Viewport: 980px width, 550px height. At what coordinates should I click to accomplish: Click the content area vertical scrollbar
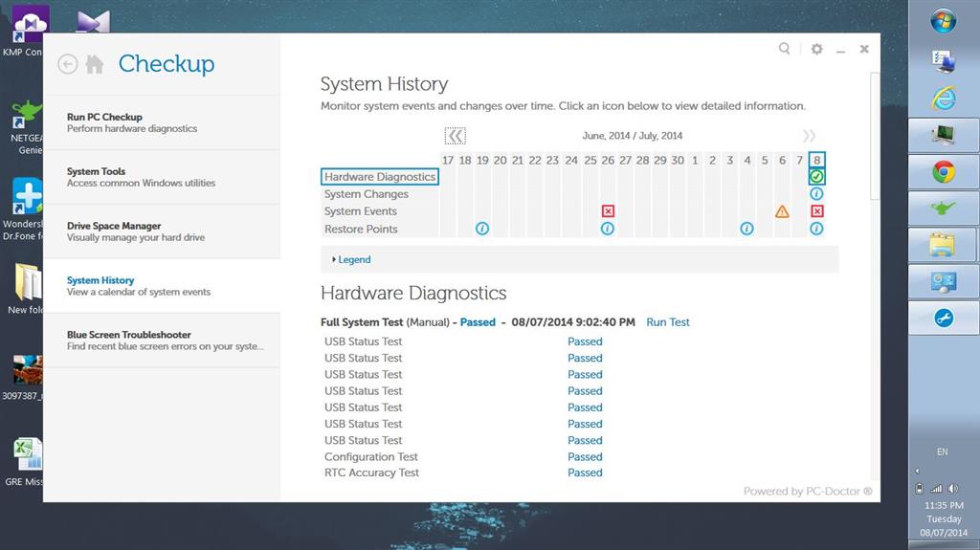[x=875, y=134]
